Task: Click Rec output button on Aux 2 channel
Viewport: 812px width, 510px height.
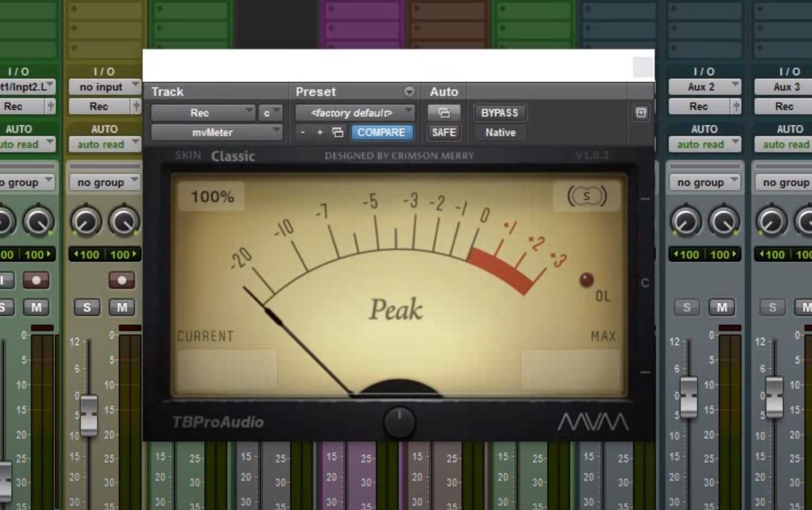Action: [x=700, y=106]
